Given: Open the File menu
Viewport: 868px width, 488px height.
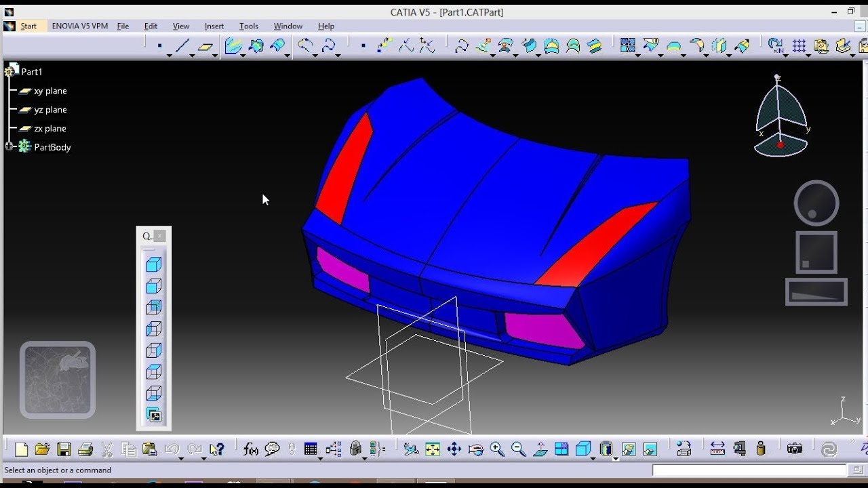Looking at the screenshot, I should [x=123, y=26].
